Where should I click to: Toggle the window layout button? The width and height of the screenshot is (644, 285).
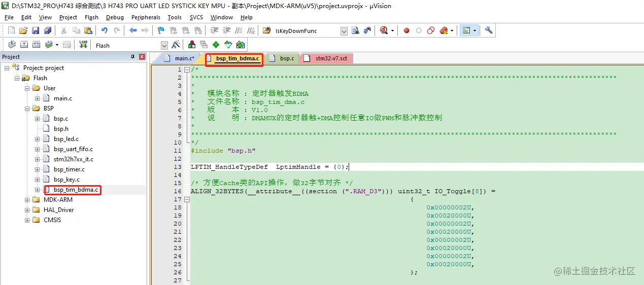[x=466, y=30]
